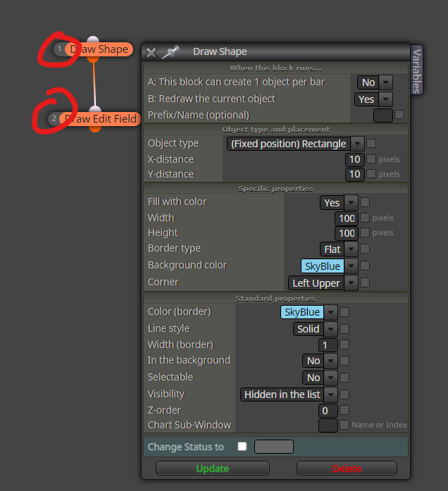Toggle the Color (border) checkbox
The width and height of the screenshot is (448, 491).
click(344, 312)
